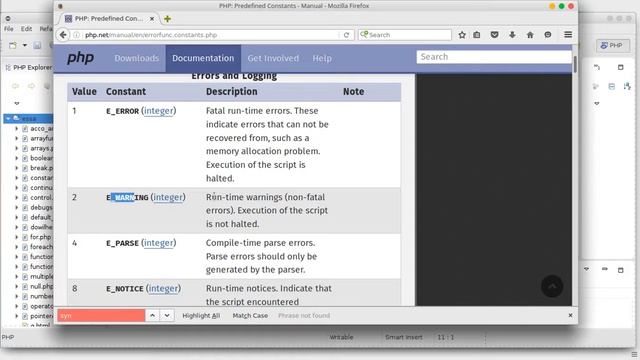Click the E_PARSE constant name
This screenshot has width=640, height=360.
point(122,243)
